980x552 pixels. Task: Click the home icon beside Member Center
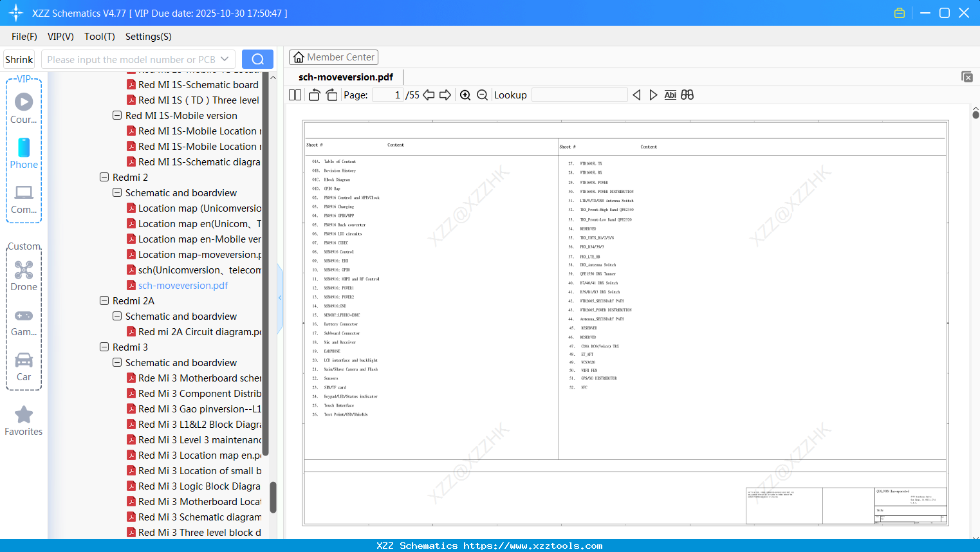tap(299, 57)
